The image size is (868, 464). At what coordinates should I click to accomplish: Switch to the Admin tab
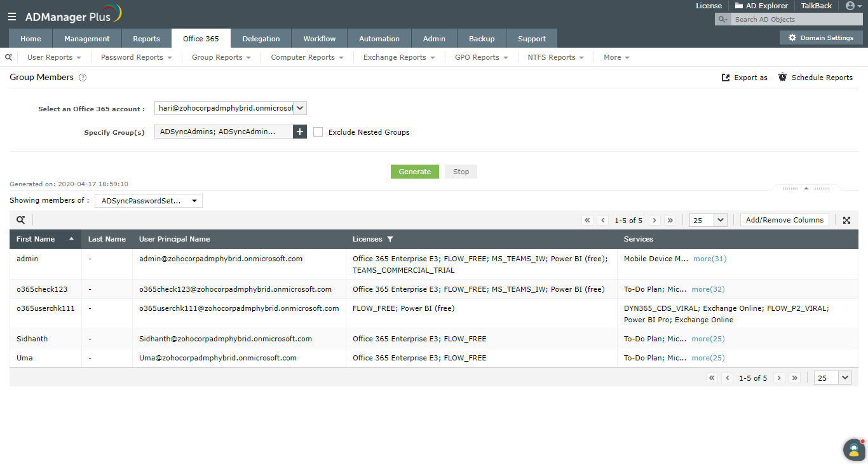[434, 38]
